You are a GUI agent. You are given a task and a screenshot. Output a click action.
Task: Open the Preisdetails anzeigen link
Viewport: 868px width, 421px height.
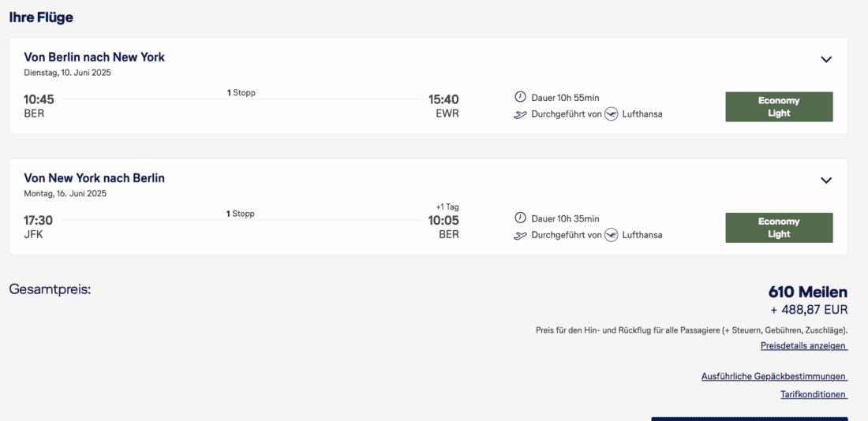[x=803, y=346]
